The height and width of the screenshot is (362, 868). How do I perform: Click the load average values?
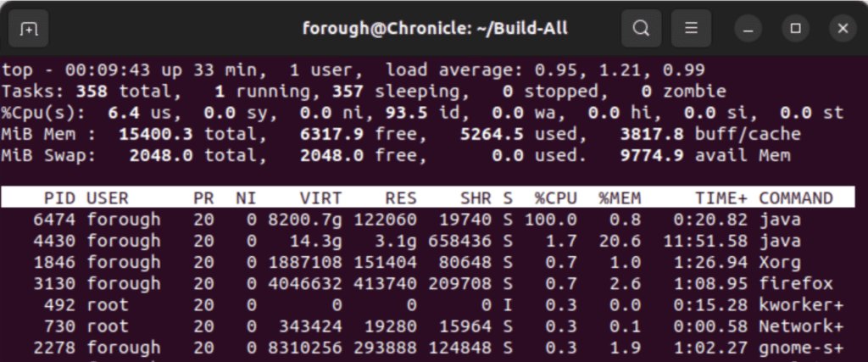coord(620,70)
